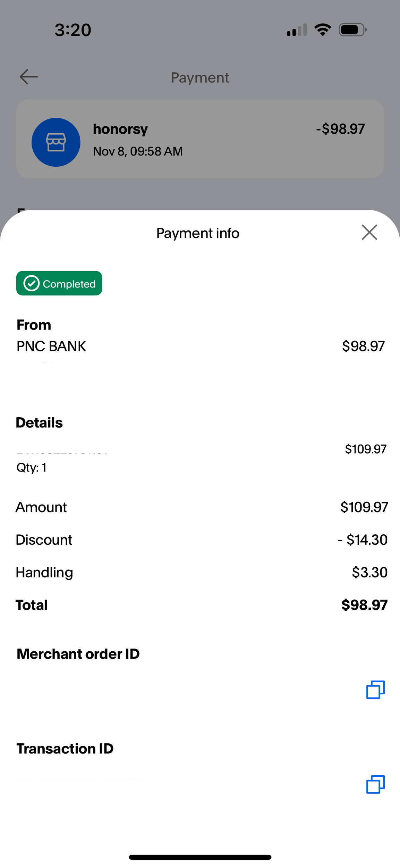Image resolution: width=400 pixels, height=868 pixels.
Task: Tap the PNC BANK funding source
Action: [51, 346]
